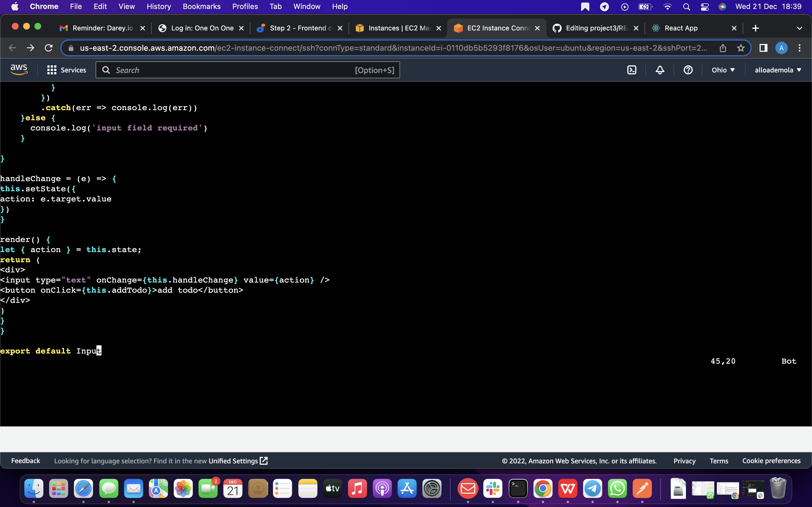Click the AWS logo to go home
Screen dimensions: 812x507
(18, 69)
